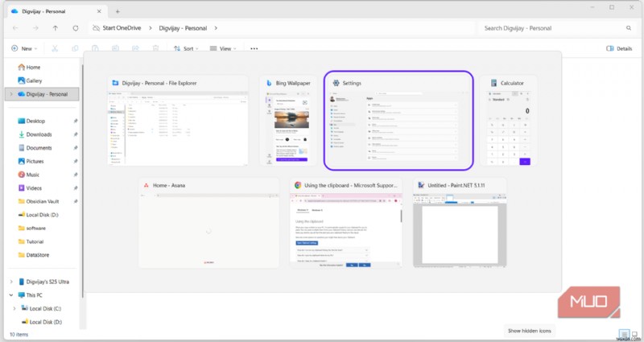Image resolution: width=644 pixels, height=342 pixels.
Task: Switch to details view layout icon
Action: pyautogui.click(x=624, y=334)
